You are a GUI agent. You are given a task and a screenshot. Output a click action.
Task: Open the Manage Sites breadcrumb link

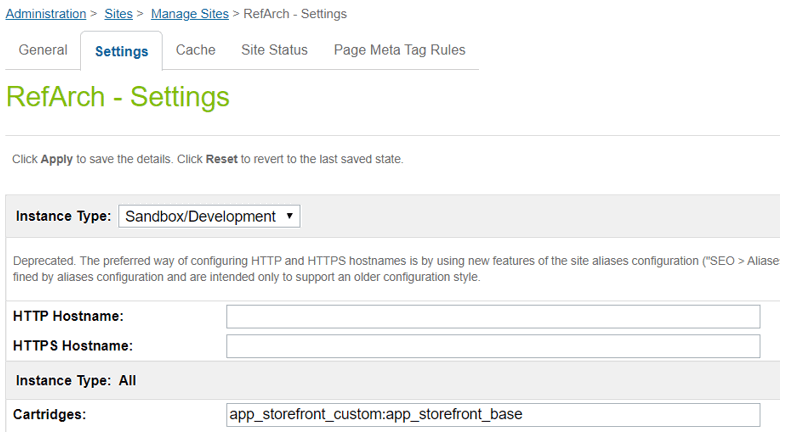pos(189,14)
